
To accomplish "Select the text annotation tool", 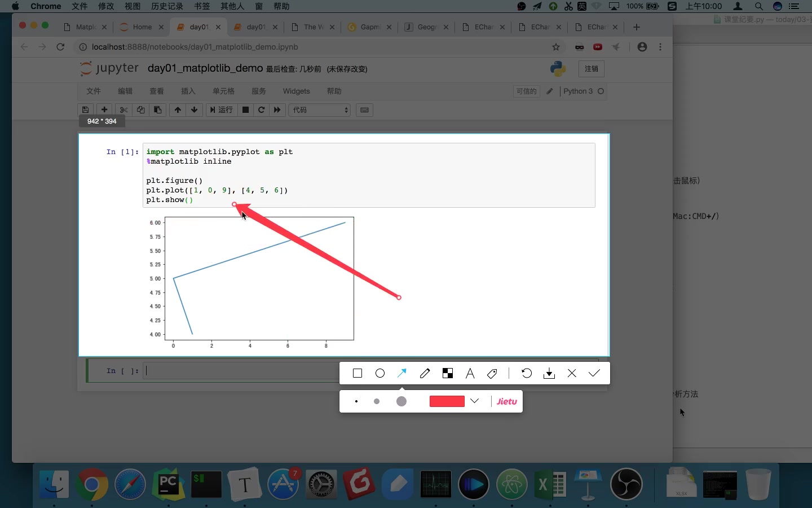I will [x=470, y=373].
